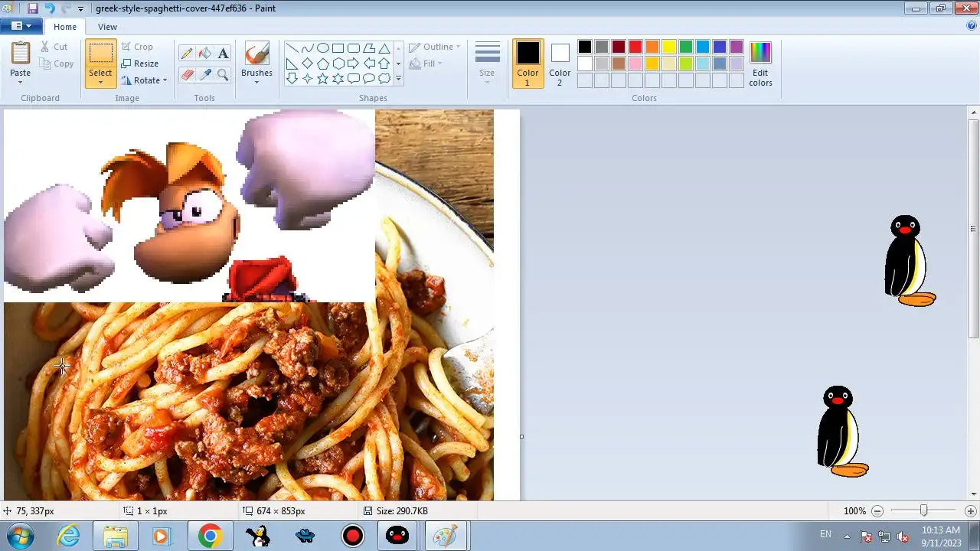
Task: Choose the Oval shape
Action: [x=322, y=47]
